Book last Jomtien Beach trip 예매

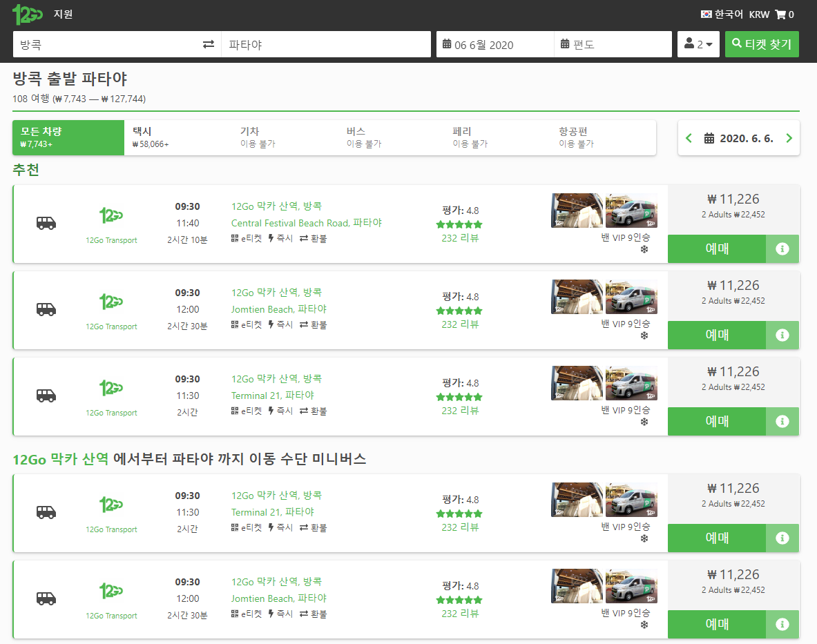click(717, 625)
